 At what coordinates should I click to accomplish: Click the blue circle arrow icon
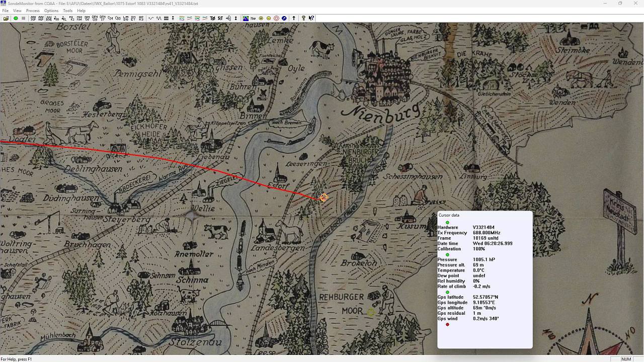pyautogui.click(x=284, y=18)
